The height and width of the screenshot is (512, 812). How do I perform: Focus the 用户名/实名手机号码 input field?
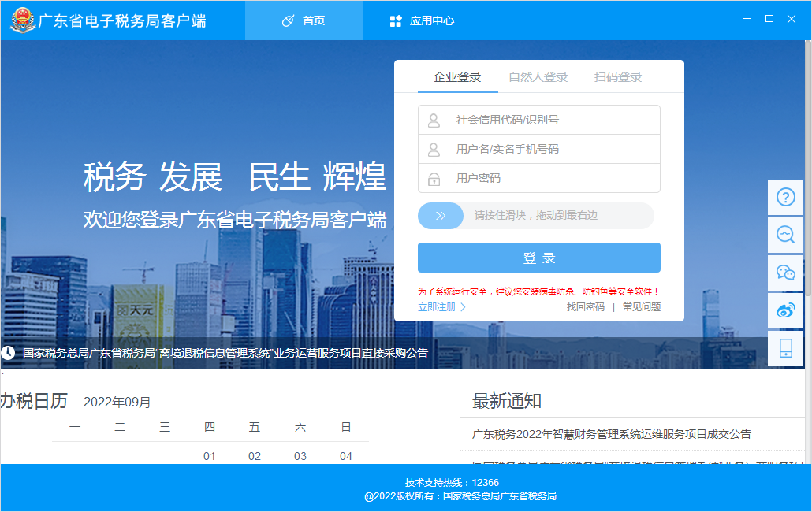pyautogui.click(x=539, y=149)
